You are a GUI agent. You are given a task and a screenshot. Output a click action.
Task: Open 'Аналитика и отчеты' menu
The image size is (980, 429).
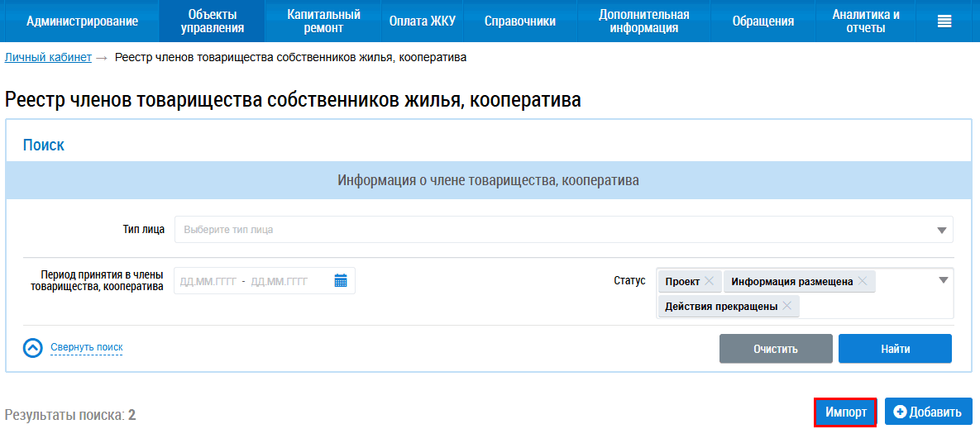866,21
